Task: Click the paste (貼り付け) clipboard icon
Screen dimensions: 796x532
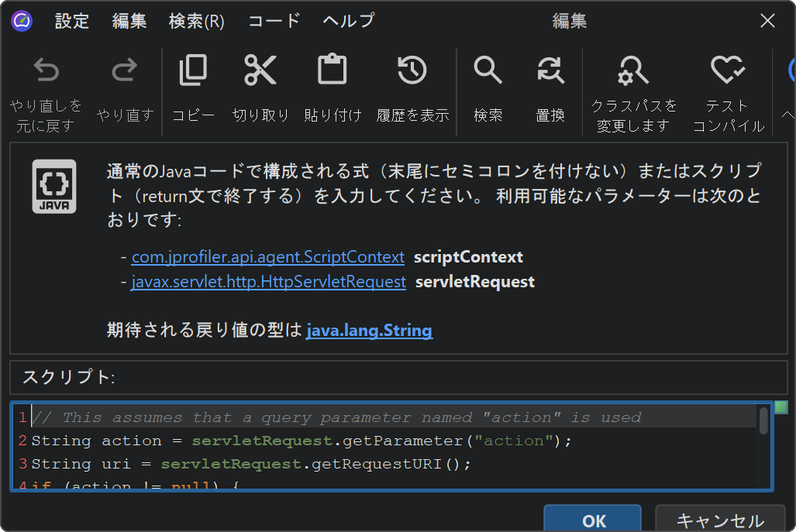Action: coord(333,70)
